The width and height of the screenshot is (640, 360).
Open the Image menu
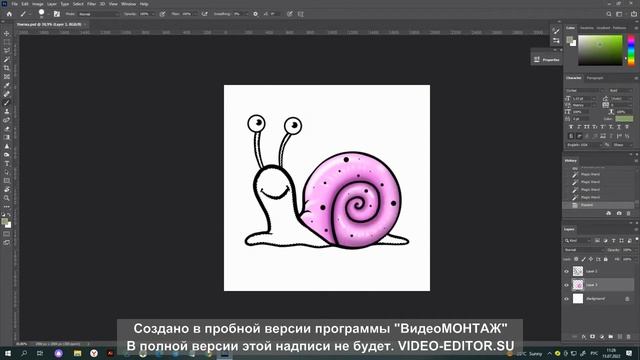38,4
